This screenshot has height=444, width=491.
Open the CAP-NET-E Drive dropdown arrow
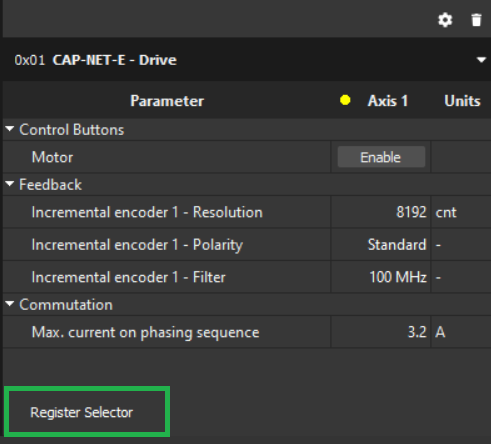tap(481, 60)
